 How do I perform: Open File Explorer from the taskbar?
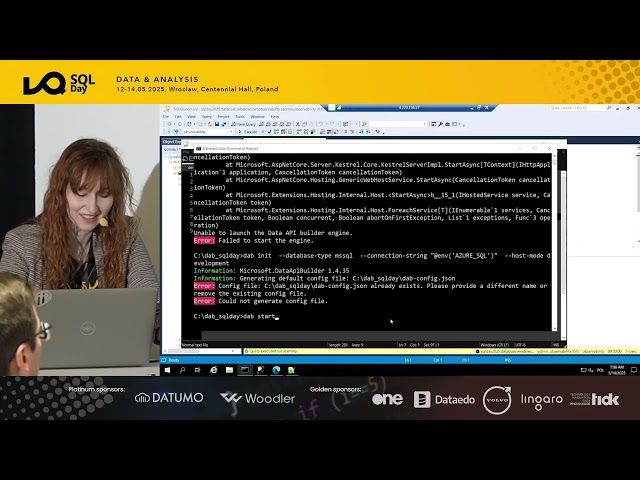[229, 370]
